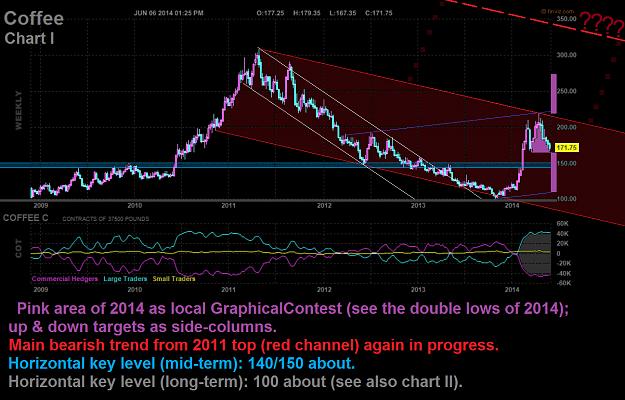Viewport: 625px width, 400px height.
Task: Click the lower pink target column near 150
Action: (x=554, y=173)
